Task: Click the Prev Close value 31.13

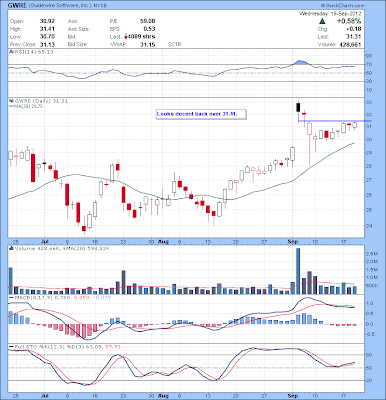Action: click(47, 44)
